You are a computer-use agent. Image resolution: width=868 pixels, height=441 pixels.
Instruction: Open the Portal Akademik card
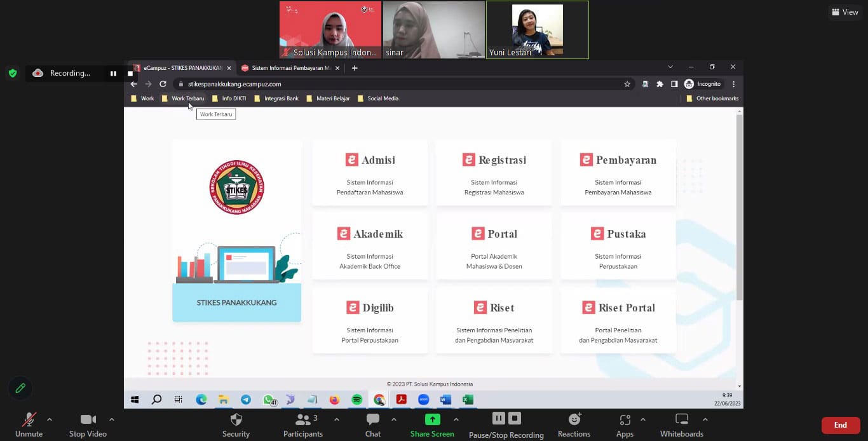(494, 247)
